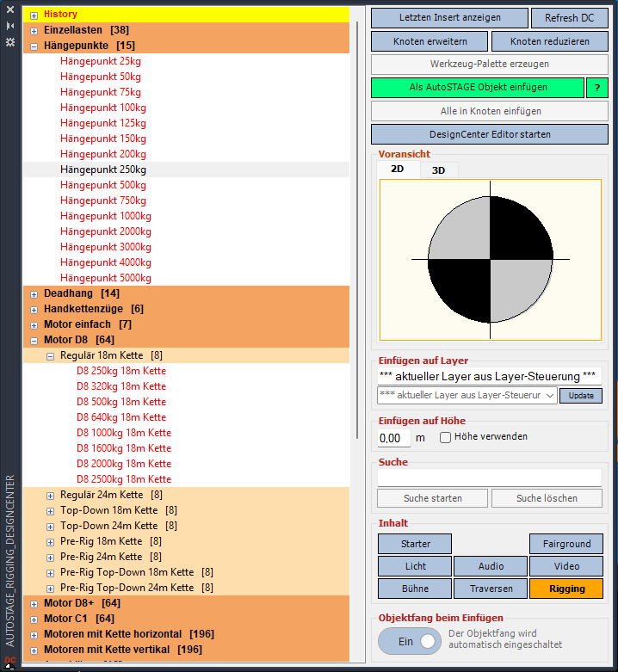Click the Suche text input field
Screen dimensions: 618x672
[490, 478]
